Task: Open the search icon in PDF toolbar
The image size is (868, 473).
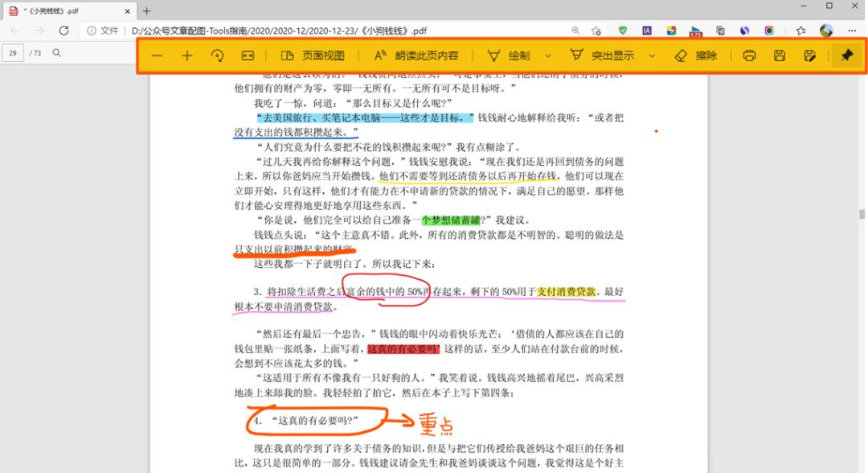Action: (56, 52)
